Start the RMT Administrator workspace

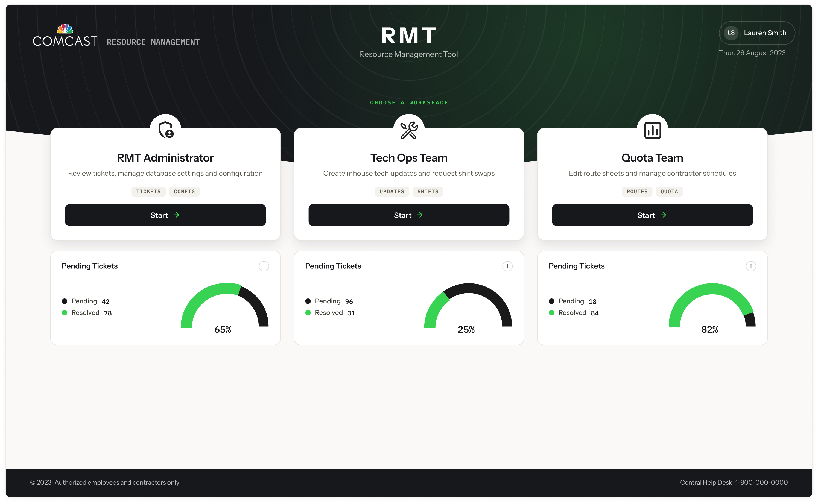(x=165, y=215)
